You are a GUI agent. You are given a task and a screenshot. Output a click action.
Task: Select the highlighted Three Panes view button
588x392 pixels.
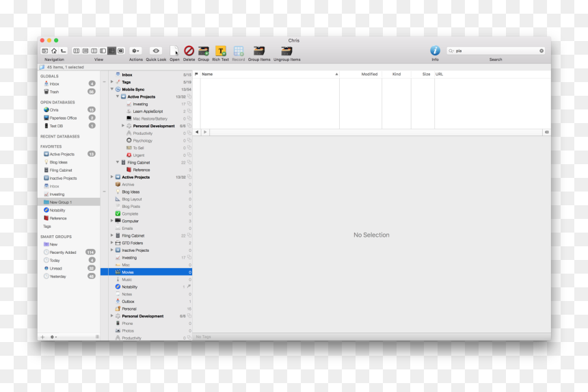click(x=111, y=51)
